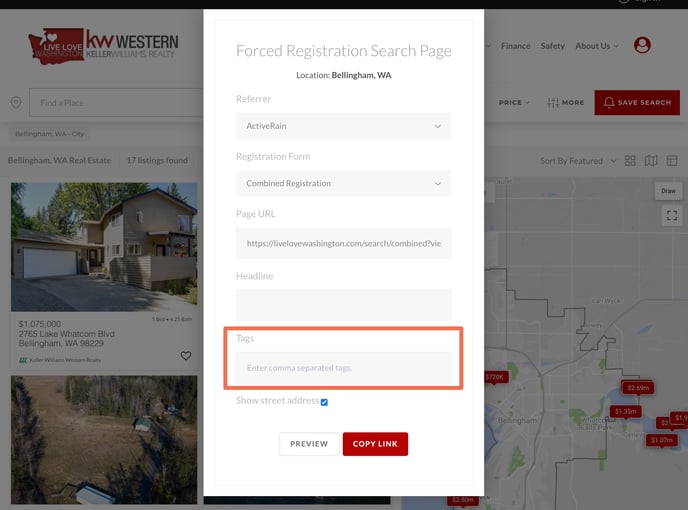This screenshot has height=510, width=688.
Task: Toggle Show street address checkbox
Action: (x=324, y=402)
